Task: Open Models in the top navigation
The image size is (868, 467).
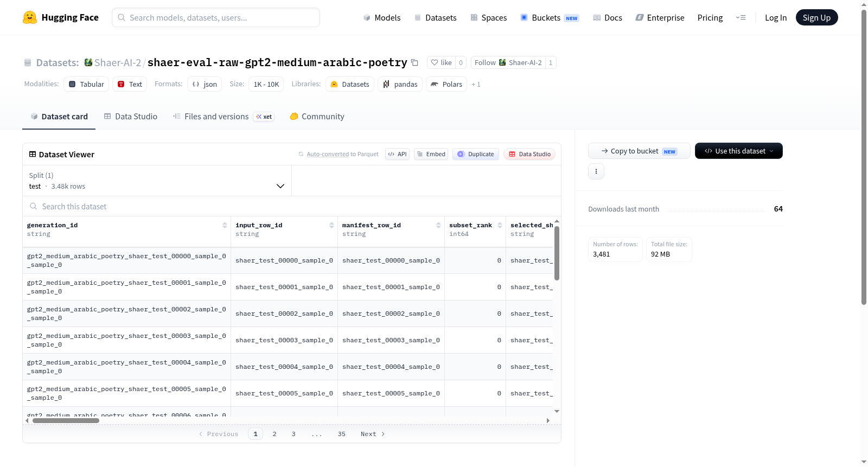Action: [x=382, y=17]
